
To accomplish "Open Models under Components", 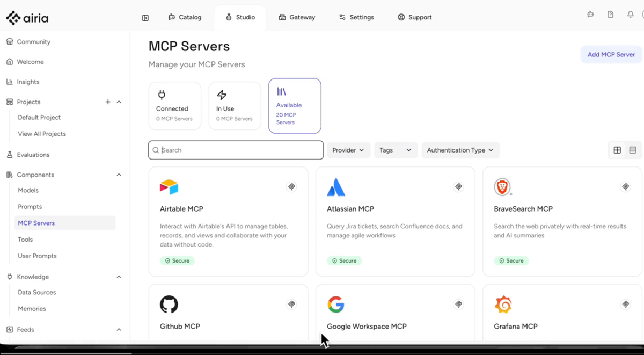I will click(x=28, y=190).
